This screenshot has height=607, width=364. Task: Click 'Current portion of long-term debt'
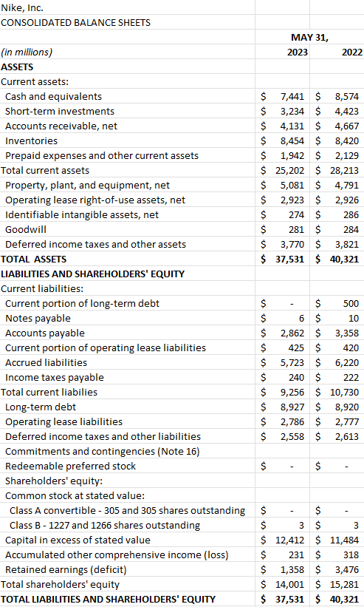82,303
